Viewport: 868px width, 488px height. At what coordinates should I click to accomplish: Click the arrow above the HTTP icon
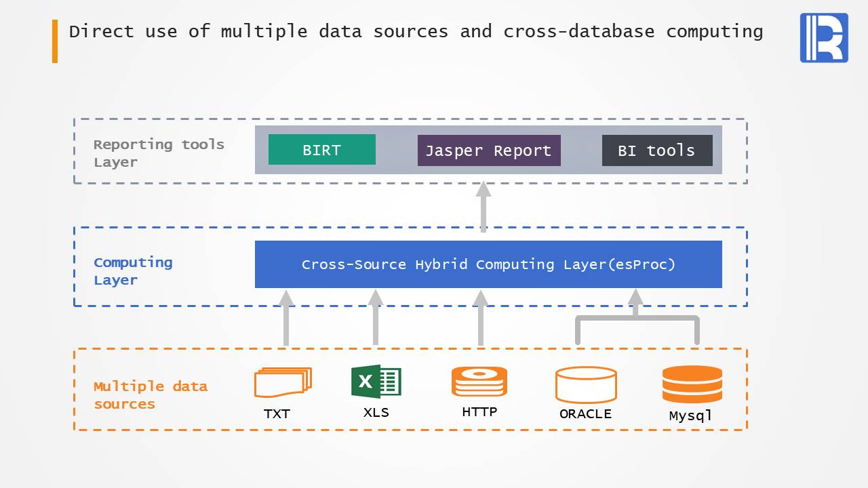(481, 318)
